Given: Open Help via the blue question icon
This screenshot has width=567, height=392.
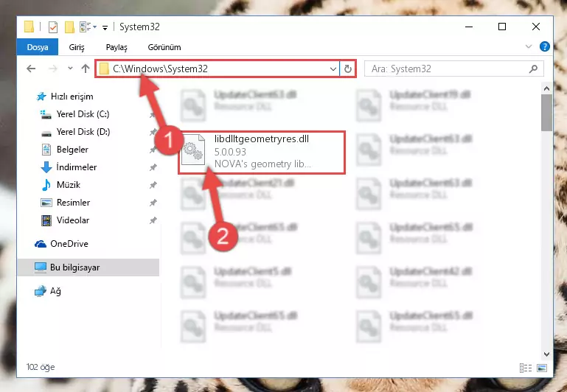Looking at the screenshot, I should click(x=544, y=46).
